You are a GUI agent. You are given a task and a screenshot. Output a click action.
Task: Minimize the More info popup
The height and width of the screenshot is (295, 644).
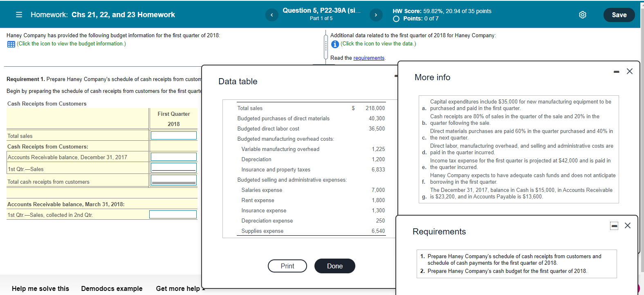[616, 72]
